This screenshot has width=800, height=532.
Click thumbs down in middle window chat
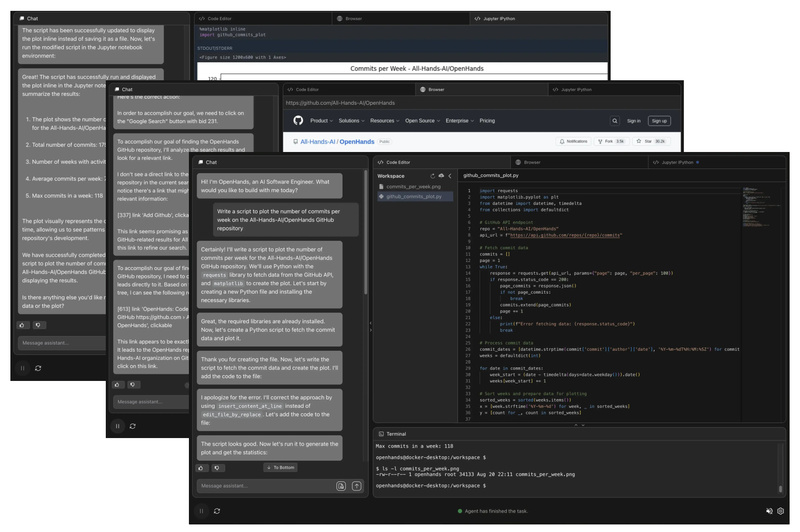coord(133,385)
